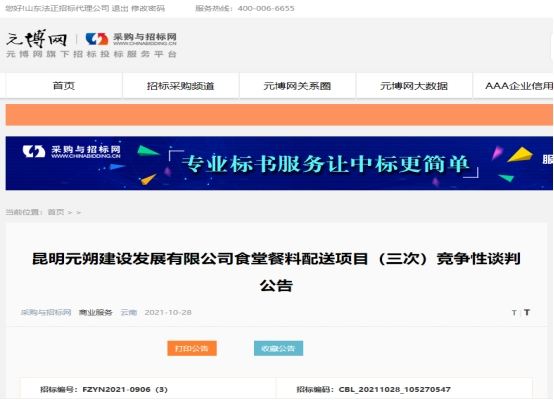Screen dimensions: 554x400
Task: Open the 采购与招标网 source link under title
Action: (46, 312)
